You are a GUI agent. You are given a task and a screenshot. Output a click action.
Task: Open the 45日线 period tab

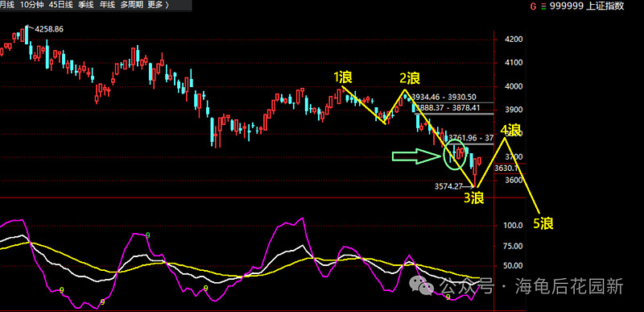(x=60, y=6)
